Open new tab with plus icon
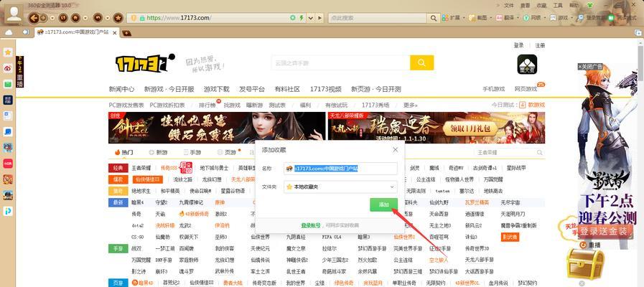Screen dimensions: 644x287 click(x=126, y=33)
